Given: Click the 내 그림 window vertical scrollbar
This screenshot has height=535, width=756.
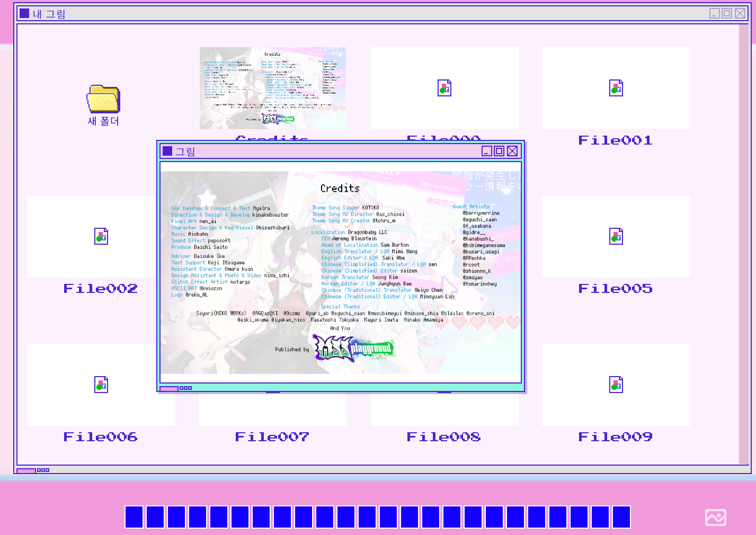Looking at the screenshot, I should coord(744,244).
